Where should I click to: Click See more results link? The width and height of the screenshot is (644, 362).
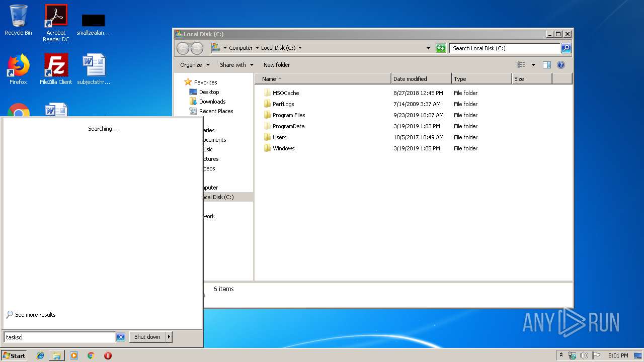click(35, 315)
